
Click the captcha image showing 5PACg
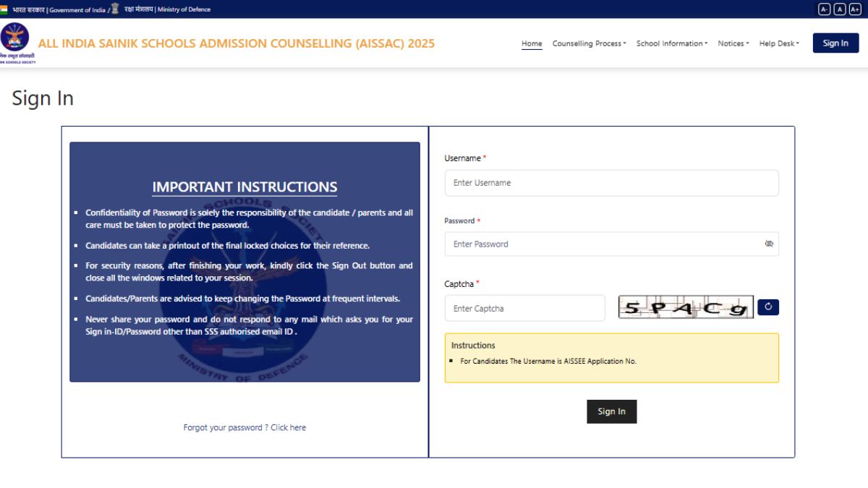click(685, 307)
